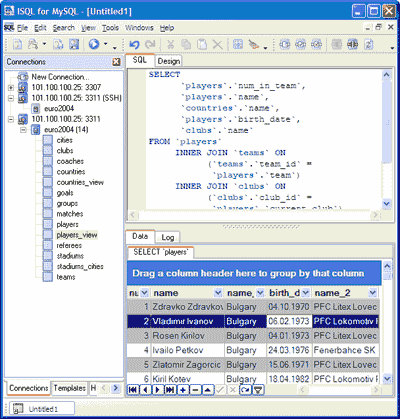Image resolution: width=400 pixels, height=419 pixels.
Task: Click the Delete record minus button
Action: pos(195,389)
